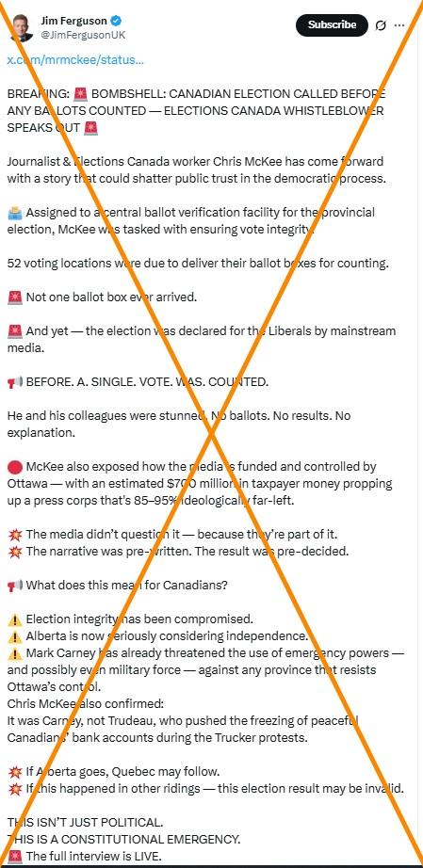
Task: Click the siren beside The full interview is LIVE
Action: [x=15, y=856]
